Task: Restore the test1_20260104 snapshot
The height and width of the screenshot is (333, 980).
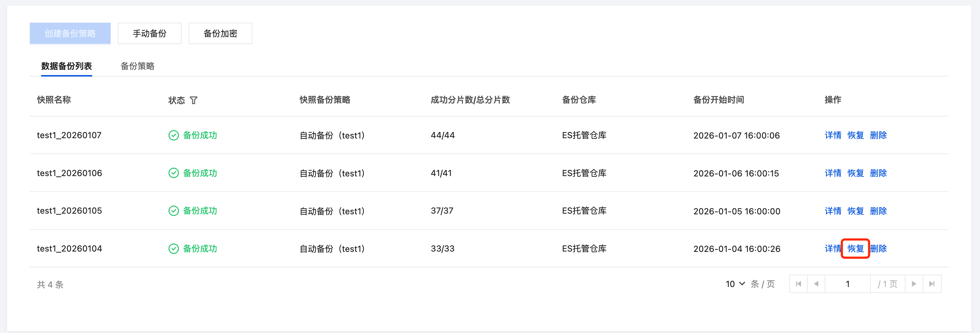Action: point(856,249)
